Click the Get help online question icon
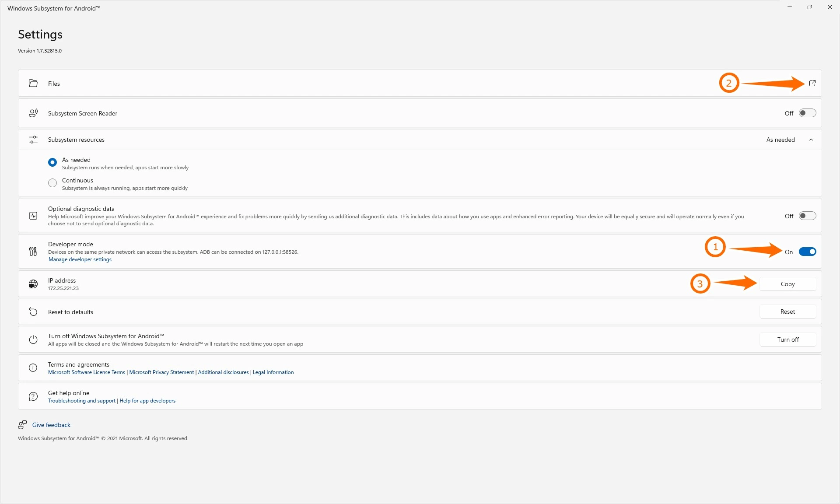Image resolution: width=840 pixels, height=504 pixels. tap(33, 396)
